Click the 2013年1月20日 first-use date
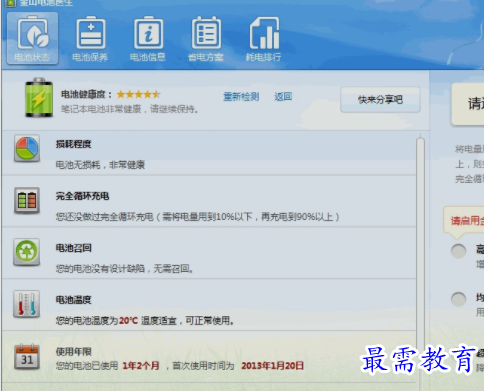Screen dimensions: 484x391 [273, 366]
